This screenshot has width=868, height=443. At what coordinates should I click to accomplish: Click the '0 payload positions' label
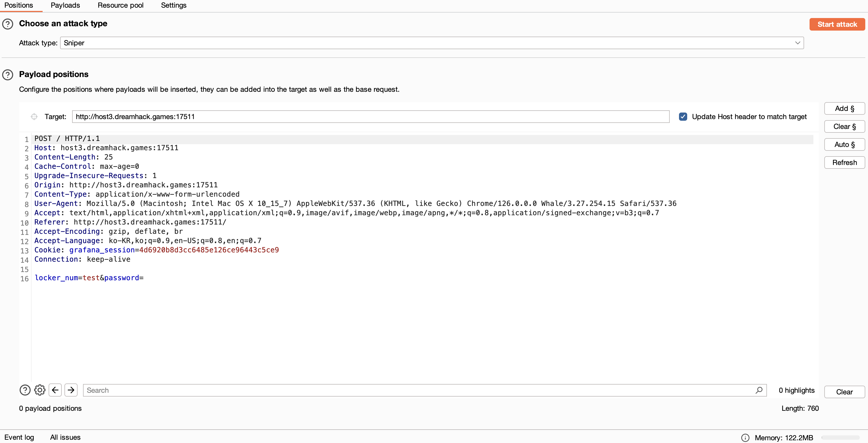coord(50,408)
